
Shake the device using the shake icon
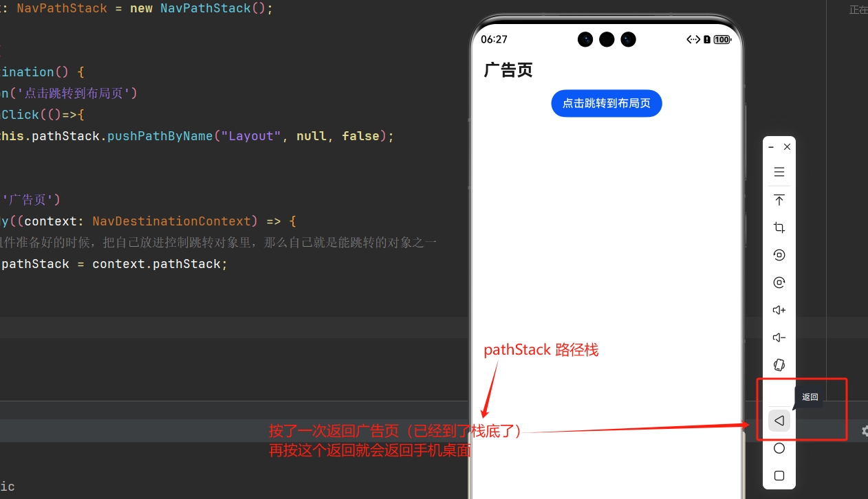pos(779,365)
